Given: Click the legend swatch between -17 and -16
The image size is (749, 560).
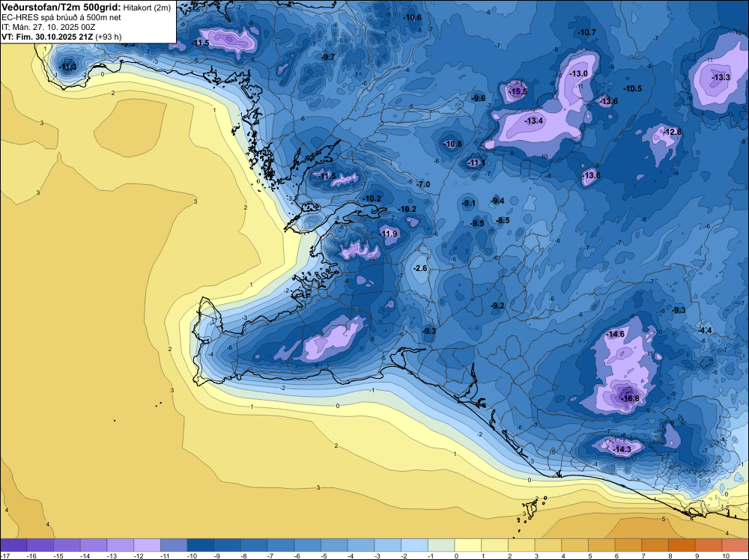Looking at the screenshot, I should click(13, 545).
